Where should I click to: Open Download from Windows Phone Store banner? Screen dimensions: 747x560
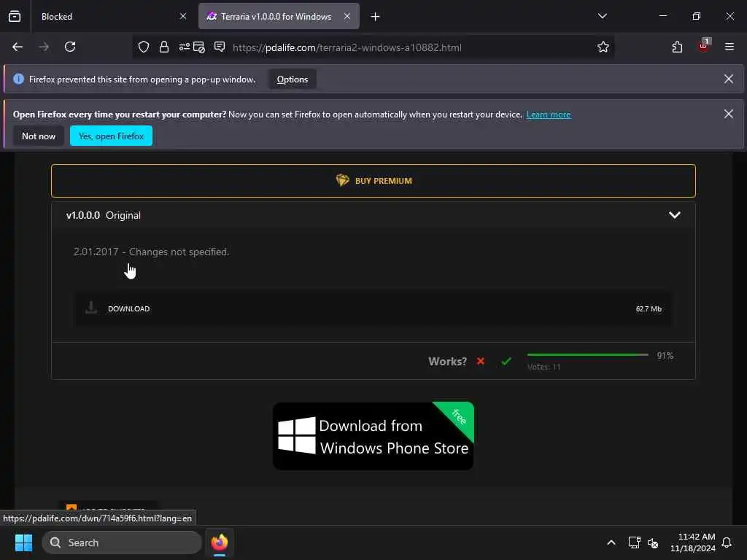tap(373, 436)
